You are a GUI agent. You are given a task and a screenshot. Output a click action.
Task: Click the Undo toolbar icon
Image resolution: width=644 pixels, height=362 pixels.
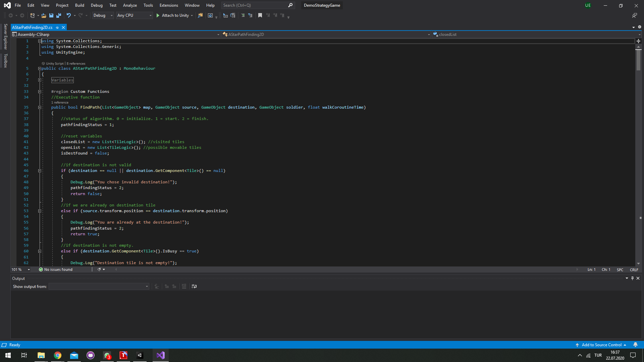click(68, 15)
